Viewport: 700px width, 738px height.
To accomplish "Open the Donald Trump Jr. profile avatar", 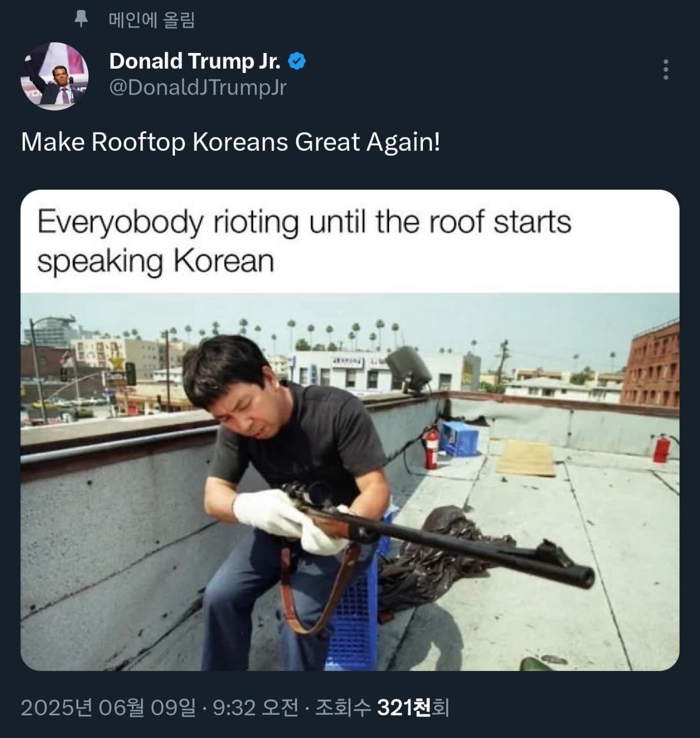I will 55,76.
